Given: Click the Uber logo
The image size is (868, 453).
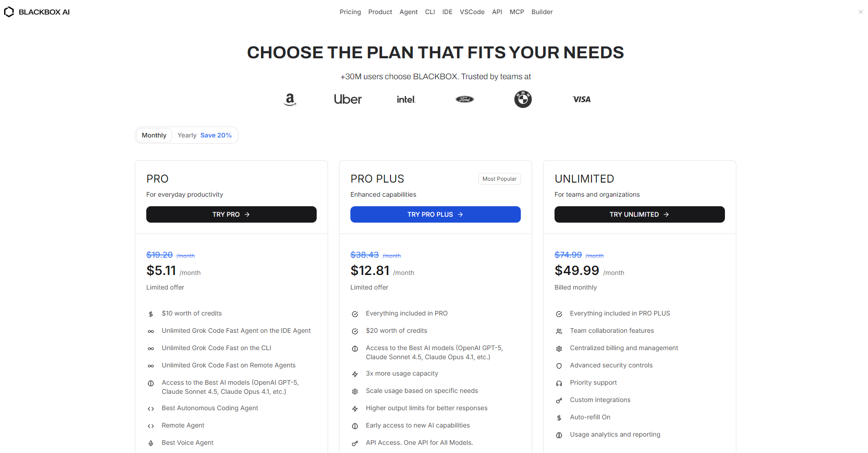Looking at the screenshot, I should click(348, 99).
